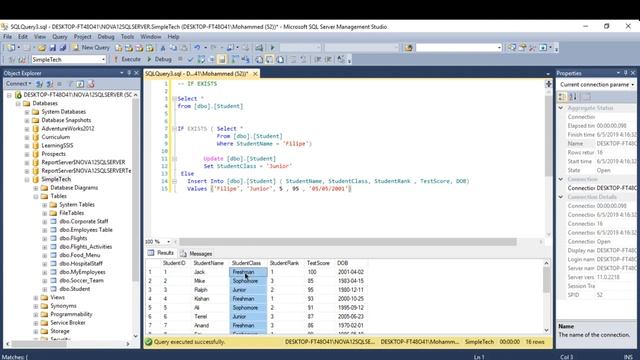Click the Object Explorer vertical scrollbar
Viewport: 640px width, 360px height.
click(x=136, y=190)
